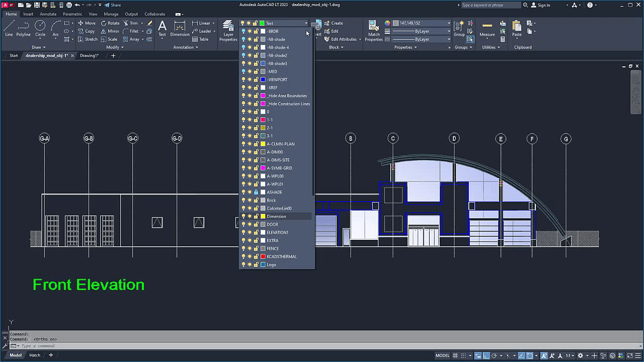Open the Match Properties tool
Image resolution: width=644 pixels, height=362 pixels.
373,30
